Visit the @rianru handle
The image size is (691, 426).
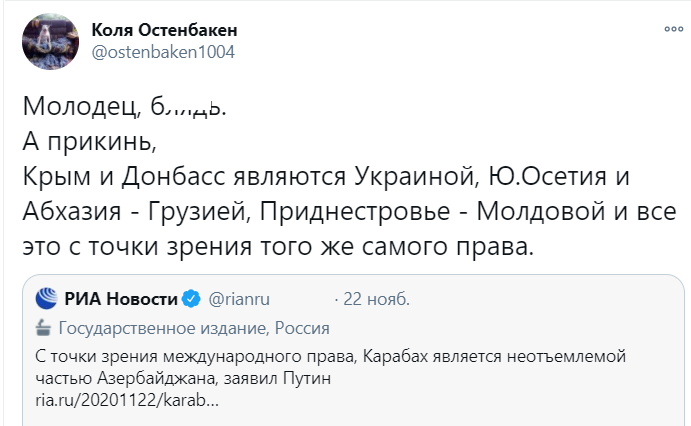(238, 299)
